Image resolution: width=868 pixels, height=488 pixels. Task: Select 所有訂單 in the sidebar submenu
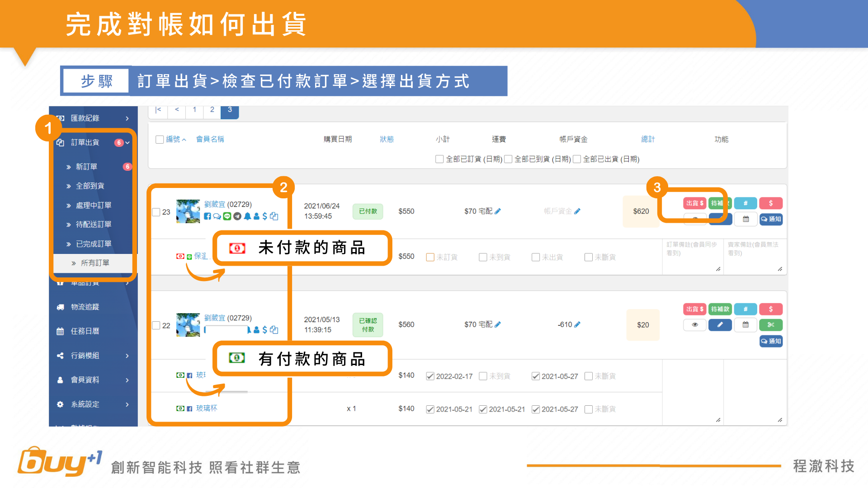(95, 263)
